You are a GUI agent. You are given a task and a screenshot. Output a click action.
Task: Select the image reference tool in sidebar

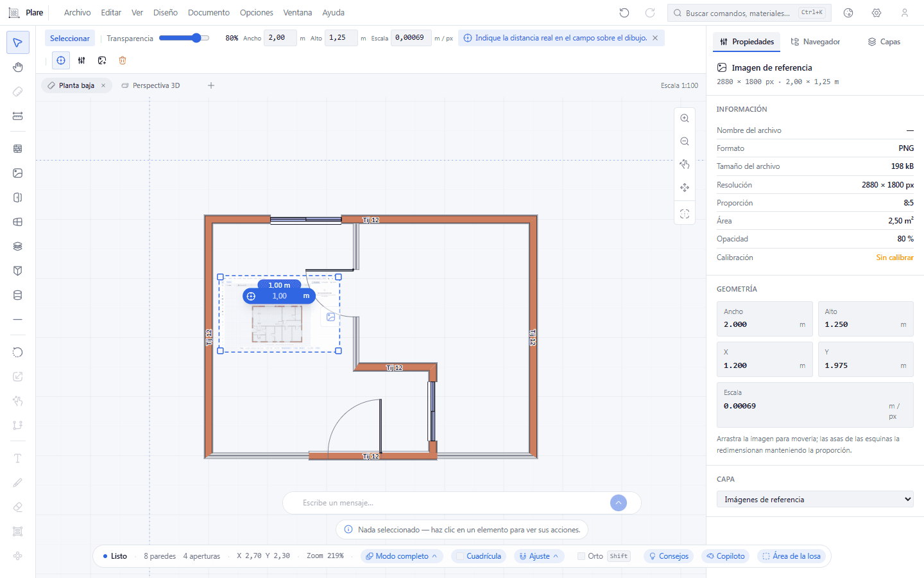click(x=18, y=173)
